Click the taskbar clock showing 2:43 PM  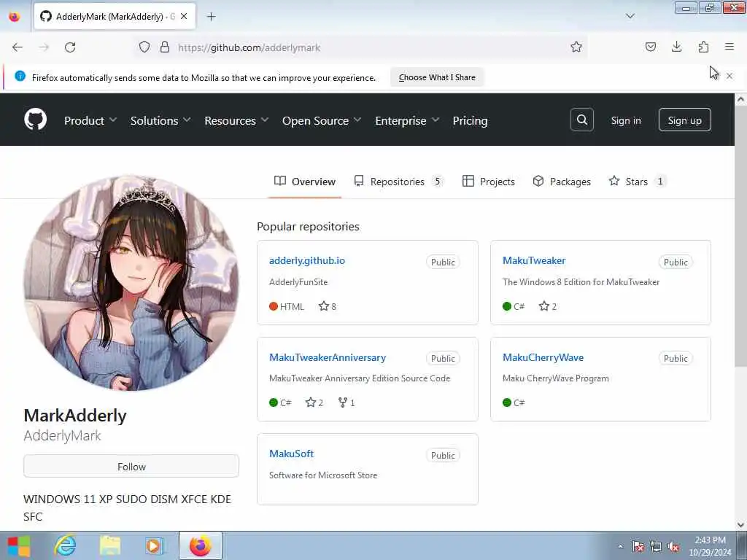pos(710,546)
